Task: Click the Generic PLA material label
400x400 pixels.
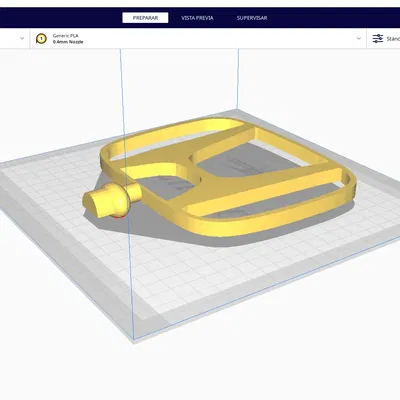Action: (x=66, y=36)
